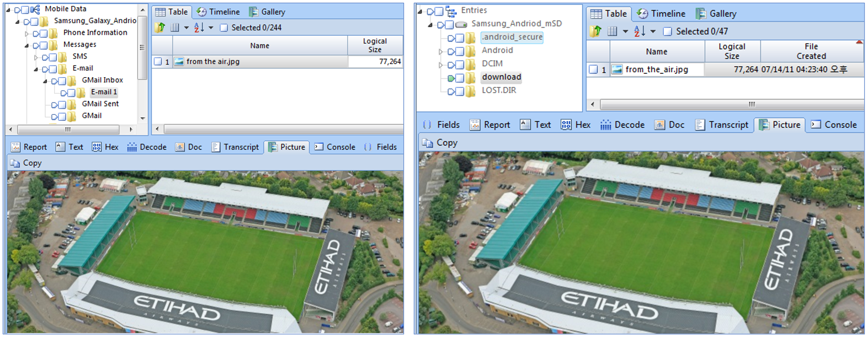Open the Doc view in left window

tap(189, 147)
